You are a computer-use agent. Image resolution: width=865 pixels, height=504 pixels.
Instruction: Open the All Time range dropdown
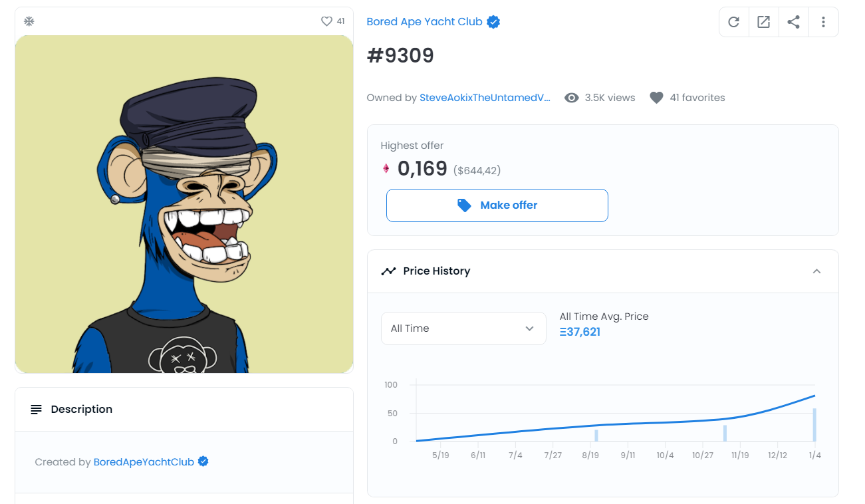463,328
